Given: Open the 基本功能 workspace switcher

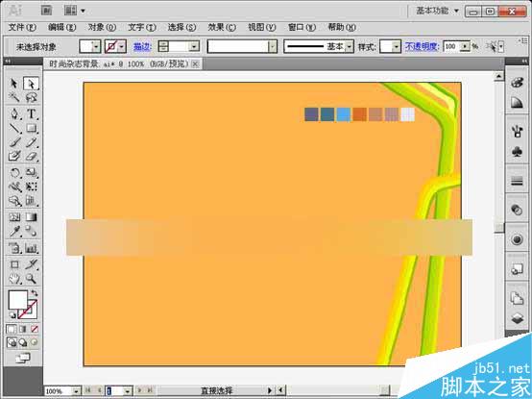Looking at the screenshot, I should click(x=437, y=11).
